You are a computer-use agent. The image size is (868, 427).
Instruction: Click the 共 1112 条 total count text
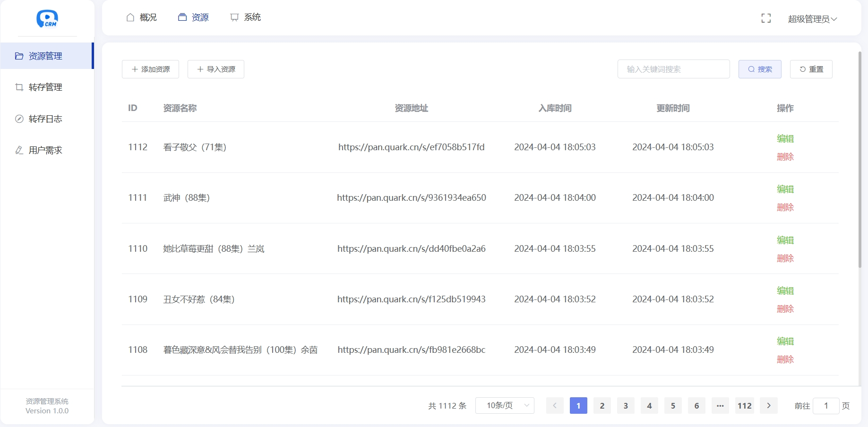[x=447, y=406]
